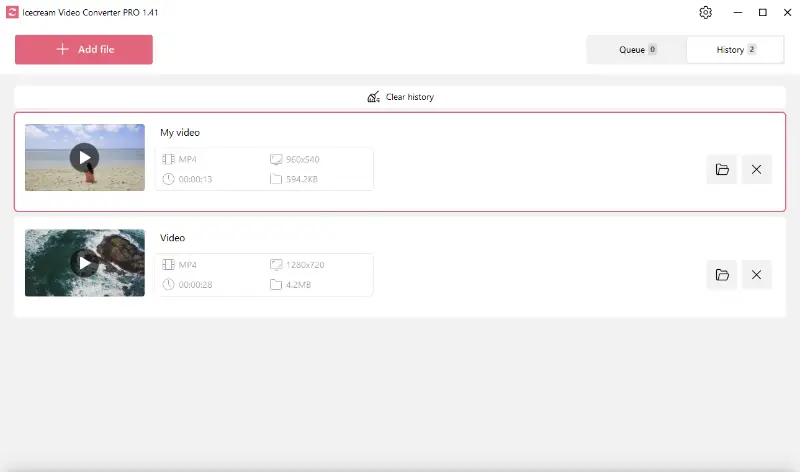Click the 4.2MB file size value
800x472 pixels.
point(298,285)
